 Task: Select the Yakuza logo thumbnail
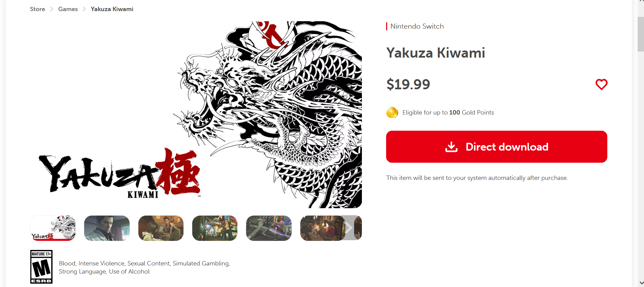coord(53,228)
